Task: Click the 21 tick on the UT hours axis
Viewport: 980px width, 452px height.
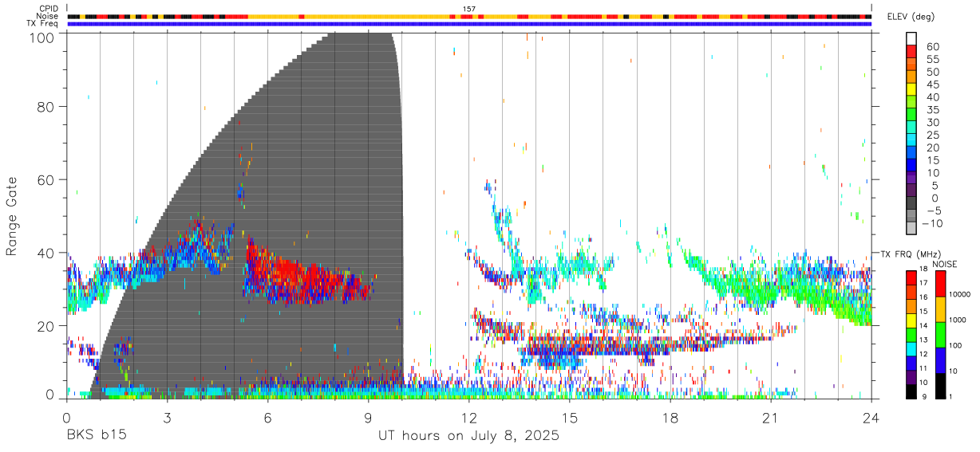Action: tap(771, 418)
